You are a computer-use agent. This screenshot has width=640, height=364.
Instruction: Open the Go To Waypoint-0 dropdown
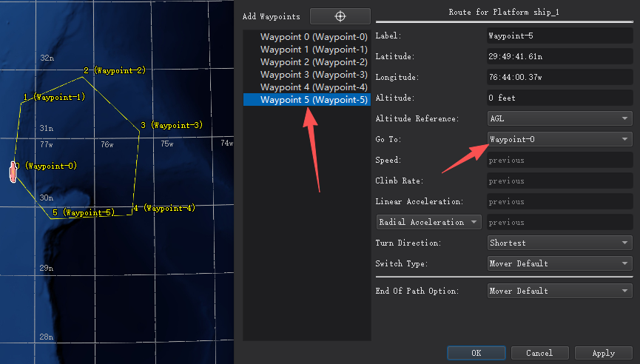click(559, 139)
